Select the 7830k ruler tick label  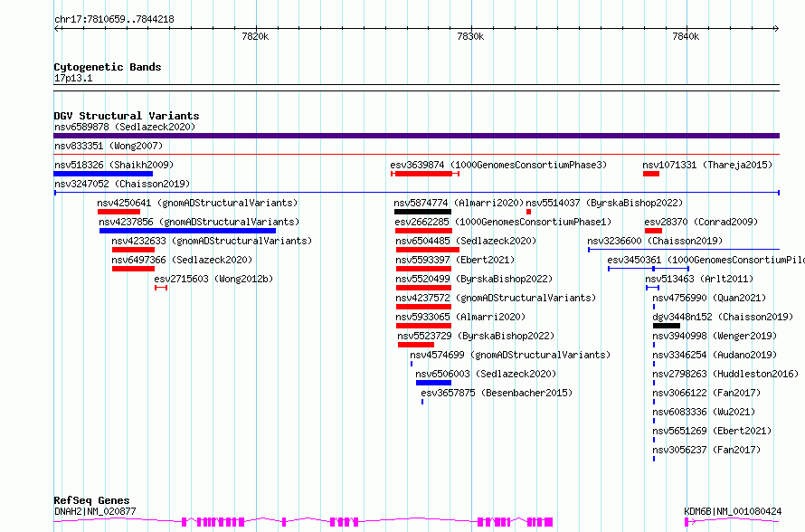tap(470, 36)
